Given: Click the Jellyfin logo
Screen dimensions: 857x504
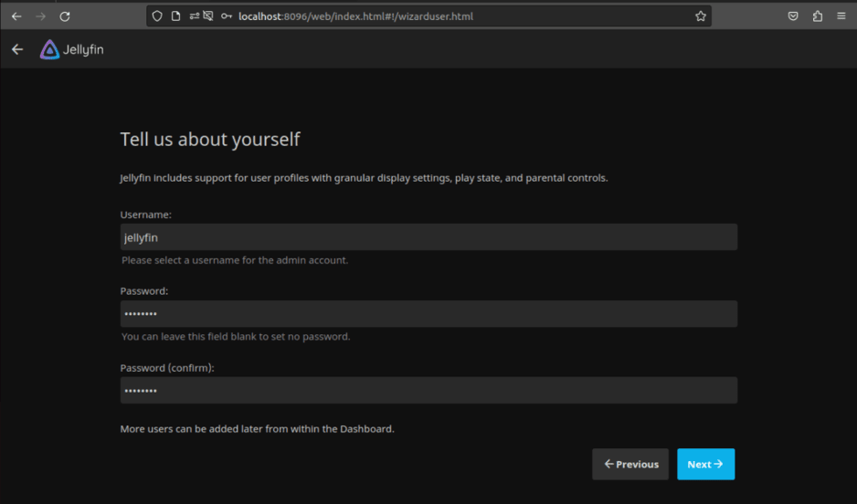Looking at the screenshot, I should click(x=71, y=49).
